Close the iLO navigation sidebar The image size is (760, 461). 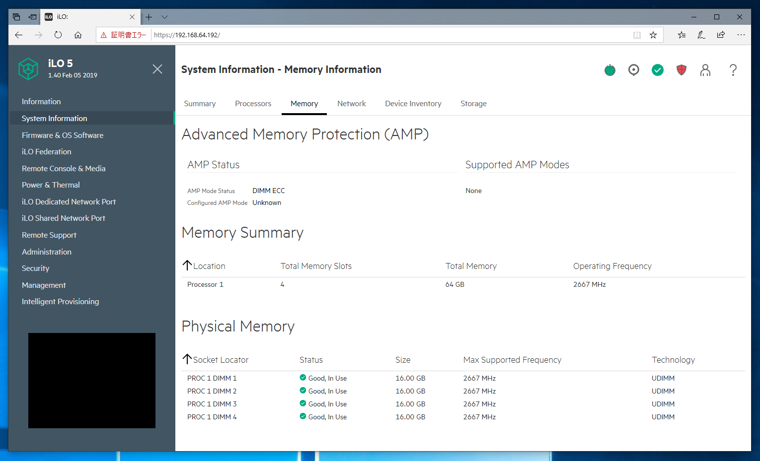pos(157,69)
